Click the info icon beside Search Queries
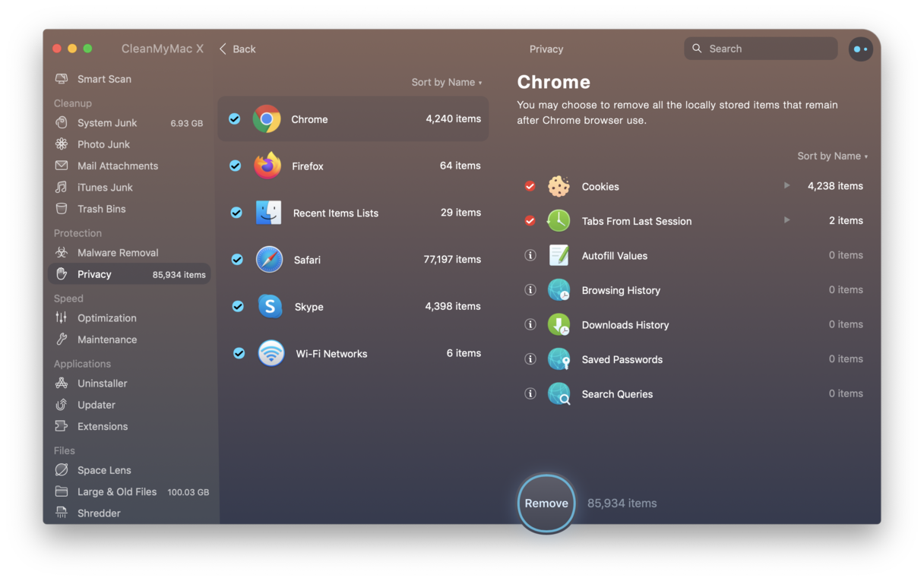The image size is (924, 581). point(530,393)
